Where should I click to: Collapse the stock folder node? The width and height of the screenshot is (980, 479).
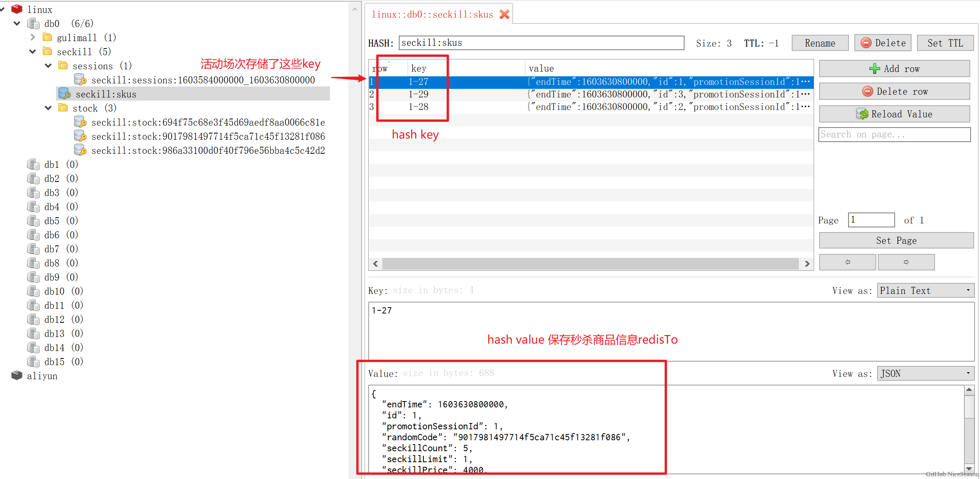coord(48,108)
